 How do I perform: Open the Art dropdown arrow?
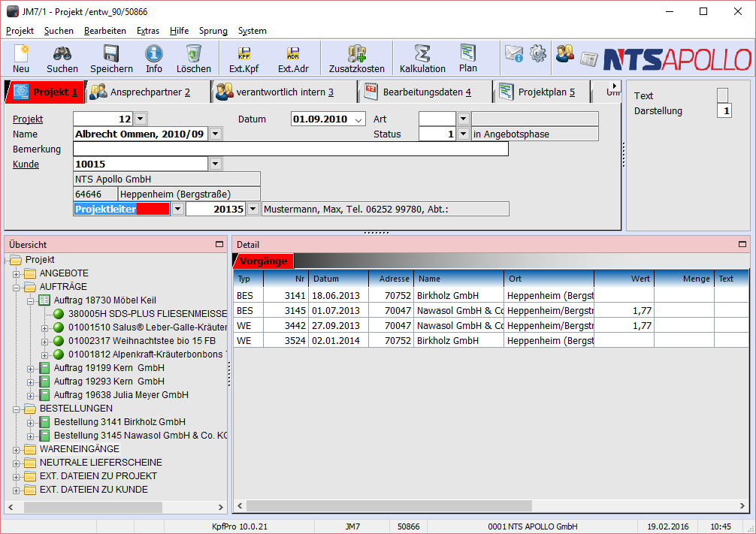[x=463, y=119]
